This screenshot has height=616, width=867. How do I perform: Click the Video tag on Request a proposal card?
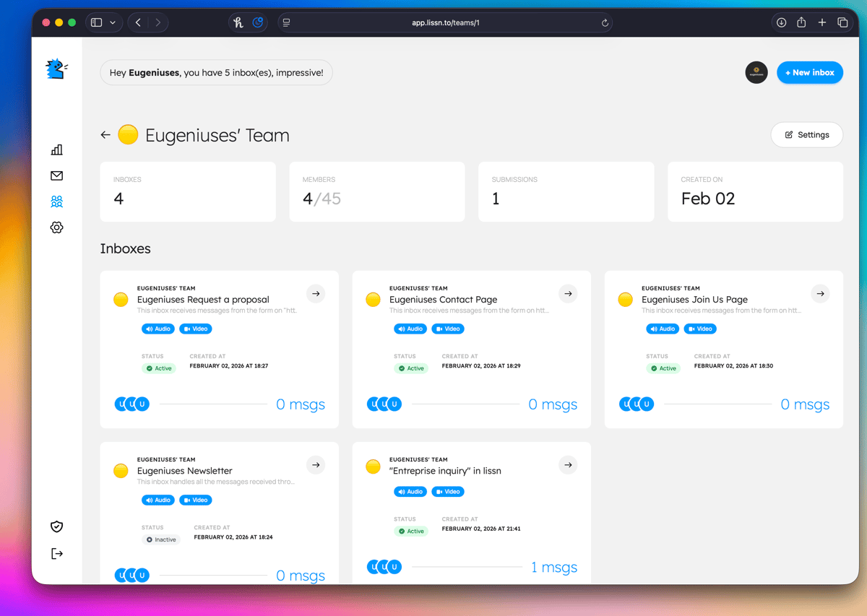tap(196, 329)
